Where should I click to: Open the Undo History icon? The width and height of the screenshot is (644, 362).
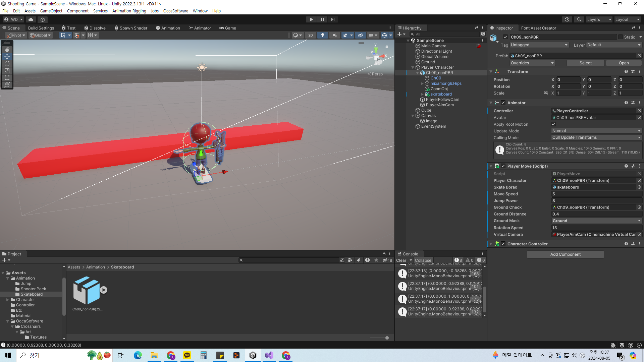tap(567, 19)
